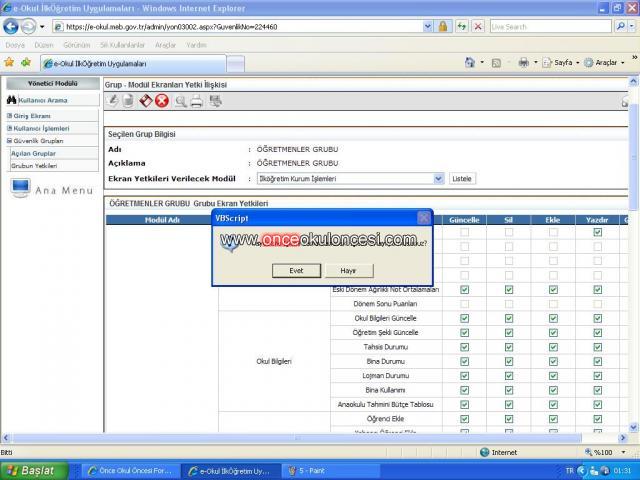The width and height of the screenshot is (640, 480).
Task: Open the Yardım menu
Action: click(x=196, y=45)
